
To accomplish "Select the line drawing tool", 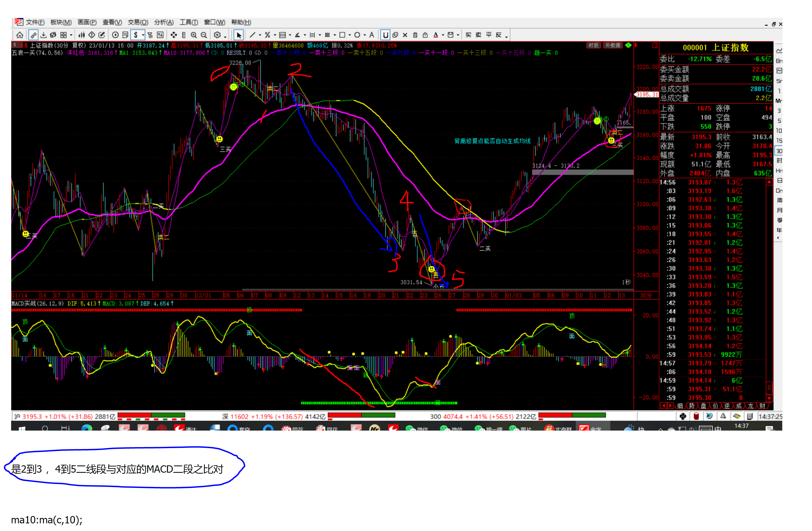I will coord(252,35).
